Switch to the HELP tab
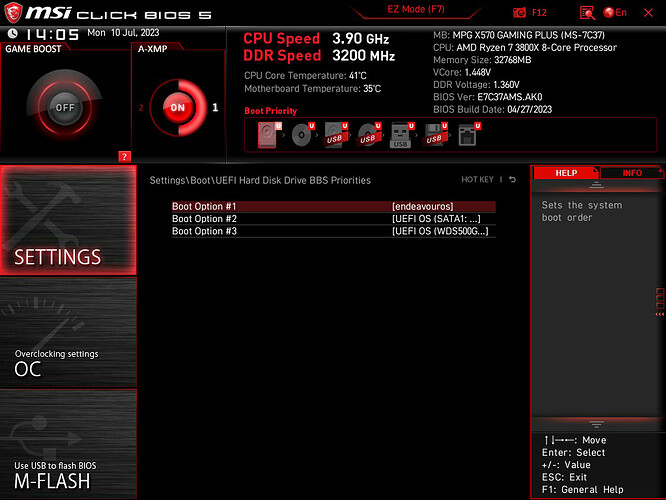Image resolution: width=666 pixels, height=500 pixels. (x=566, y=173)
